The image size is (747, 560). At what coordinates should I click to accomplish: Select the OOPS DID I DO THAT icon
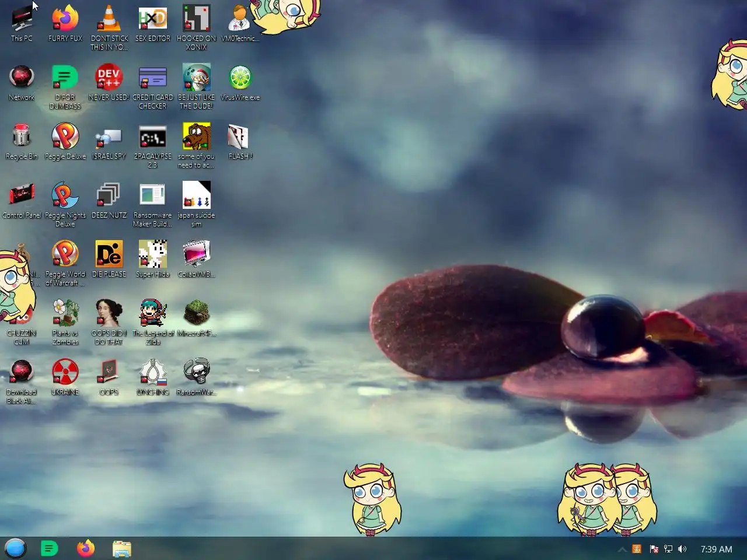tap(109, 323)
